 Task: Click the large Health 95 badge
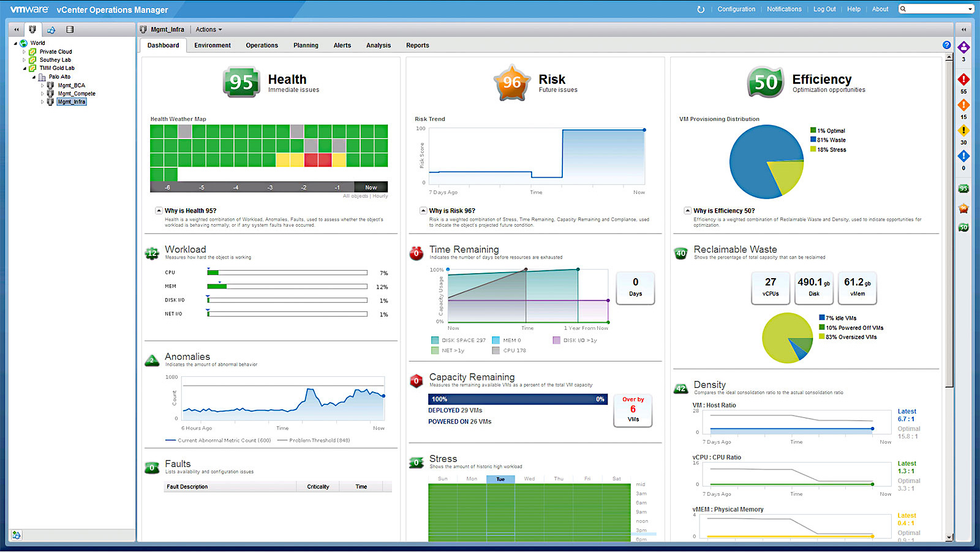click(241, 82)
